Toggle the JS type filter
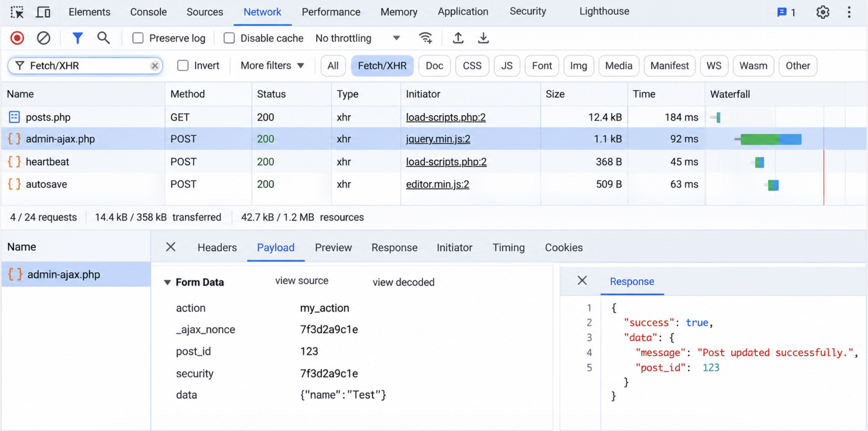The height and width of the screenshot is (431, 868). (x=507, y=66)
